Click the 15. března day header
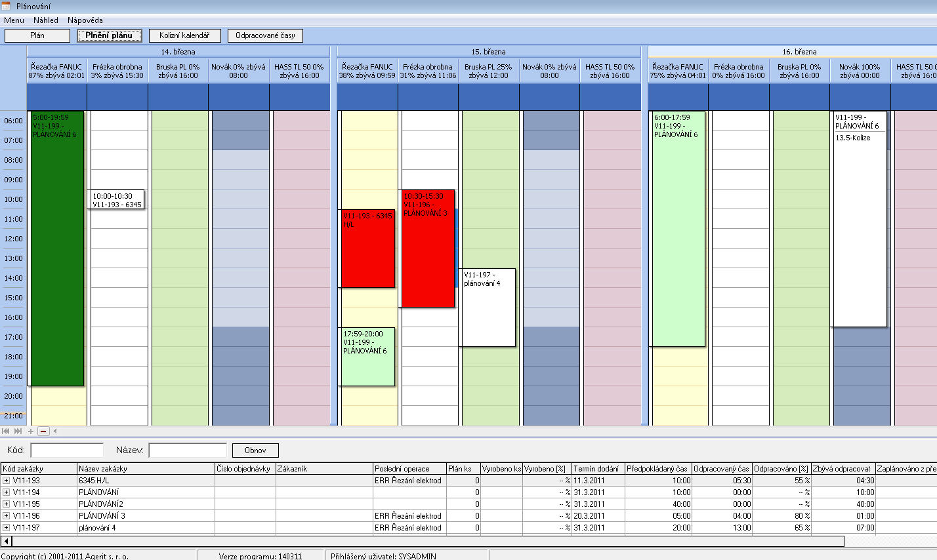 [489, 52]
